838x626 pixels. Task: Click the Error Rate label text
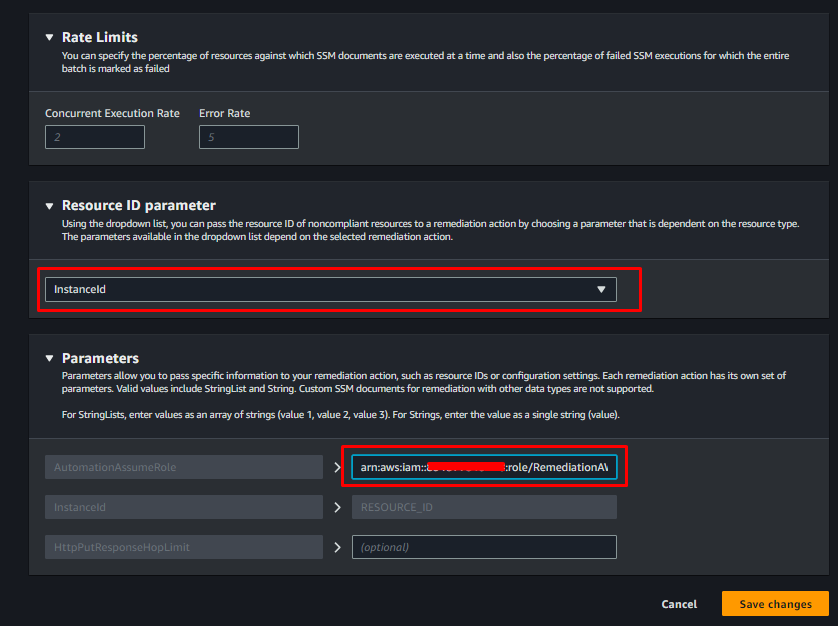pyautogui.click(x=224, y=113)
